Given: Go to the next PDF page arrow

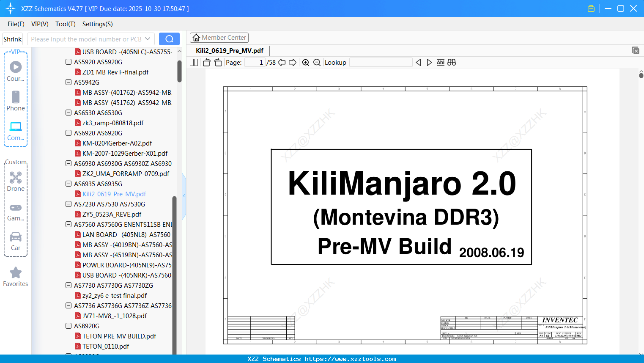Looking at the screenshot, I should [x=293, y=63].
